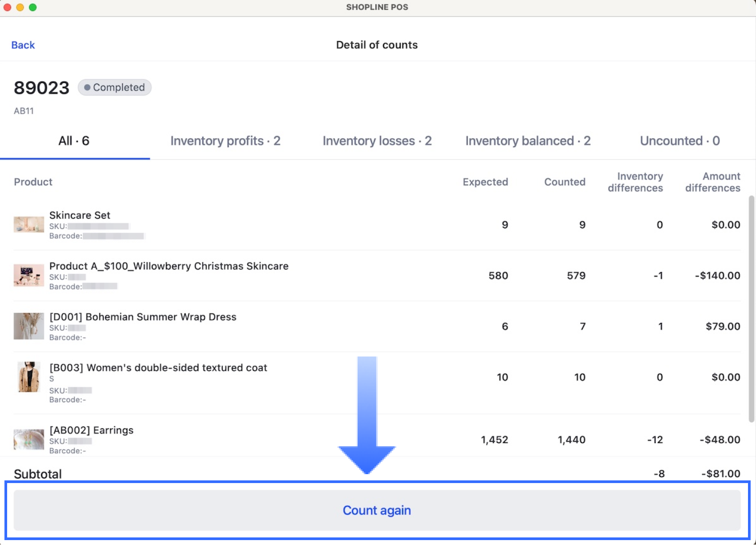Image resolution: width=756 pixels, height=545 pixels.
Task: Click the Willowberry Christmas Skincare thumbnail
Action: (29, 275)
